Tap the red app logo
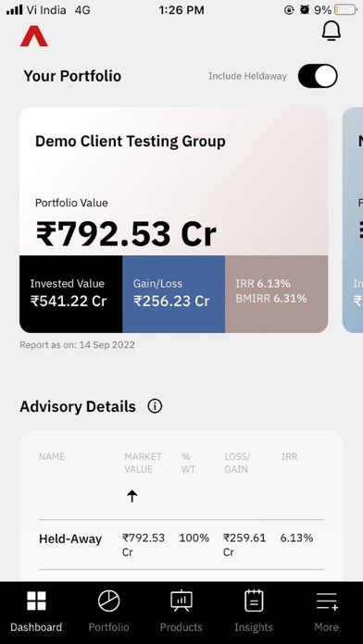 (34, 36)
